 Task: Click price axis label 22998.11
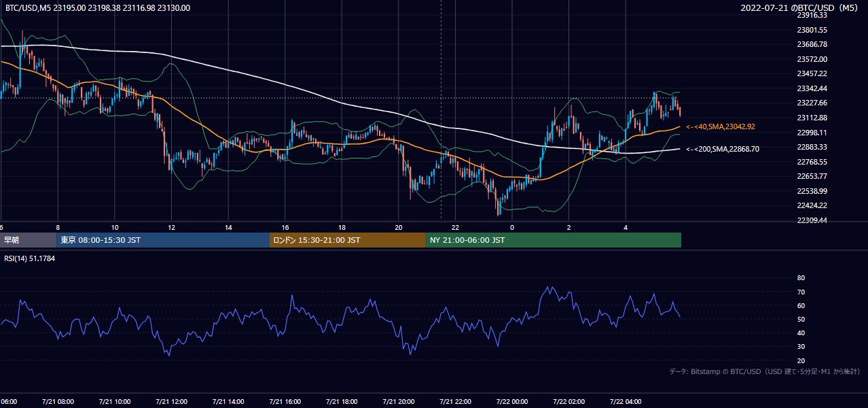[812, 133]
